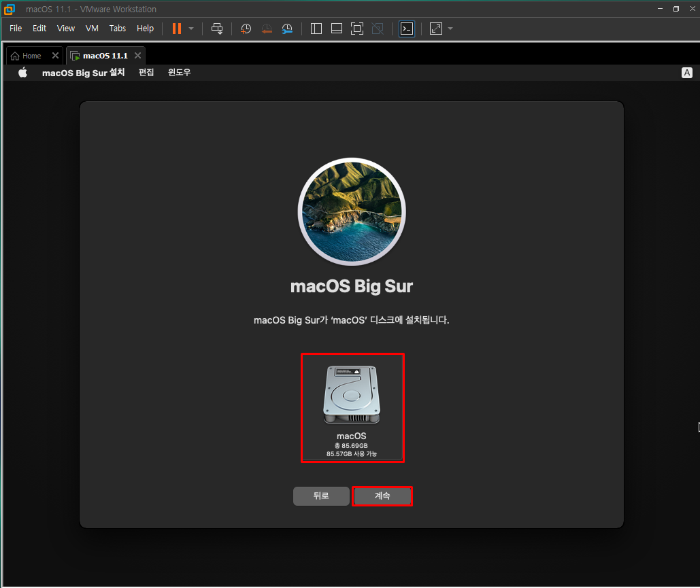Click the Big Sur circular logo image
This screenshot has width=700, height=588.
(352, 211)
